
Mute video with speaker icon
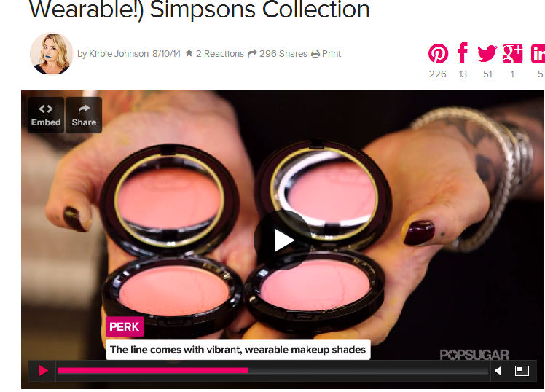coord(498,371)
